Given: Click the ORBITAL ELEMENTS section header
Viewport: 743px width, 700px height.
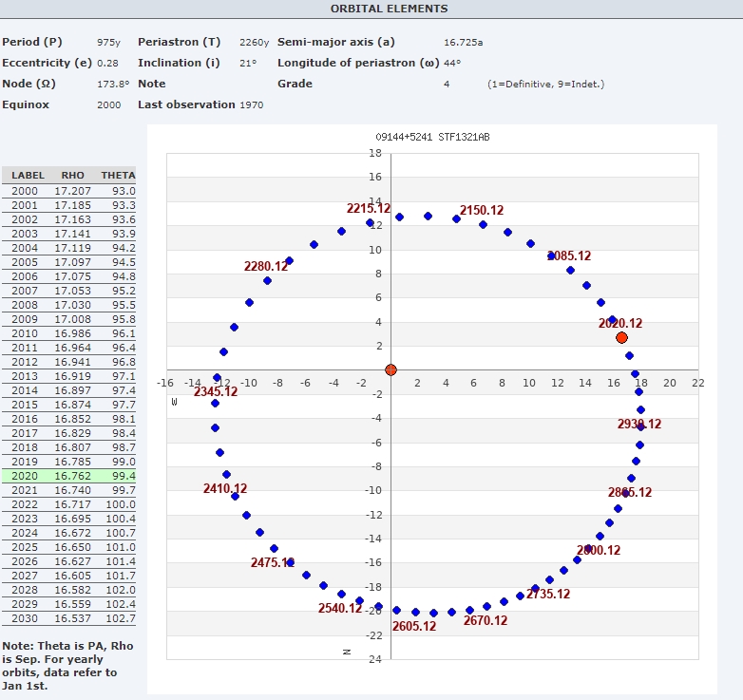Looking at the screenshot, I should (x=389, y=9).
